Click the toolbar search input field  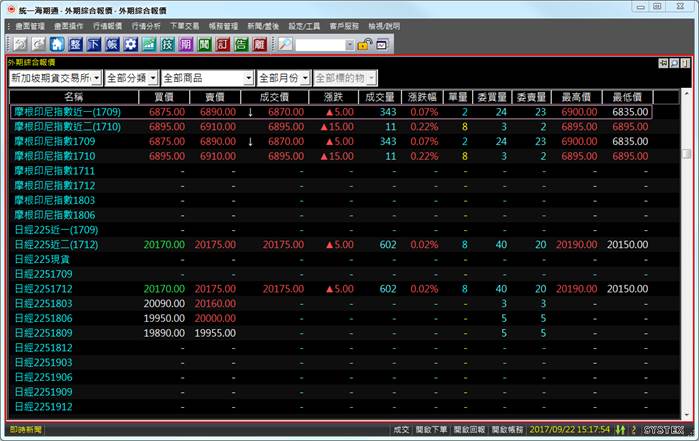(320, 45)
